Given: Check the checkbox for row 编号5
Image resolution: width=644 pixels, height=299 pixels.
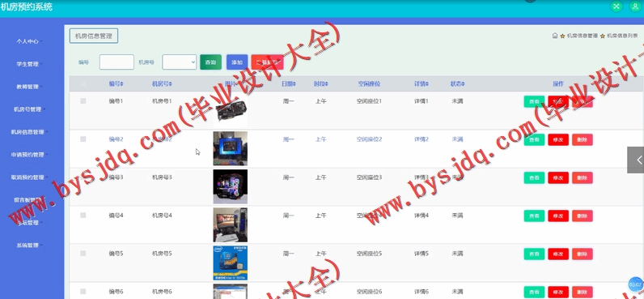Looking at the screenshot, I should pyautogui.click(x=83, y=254).
